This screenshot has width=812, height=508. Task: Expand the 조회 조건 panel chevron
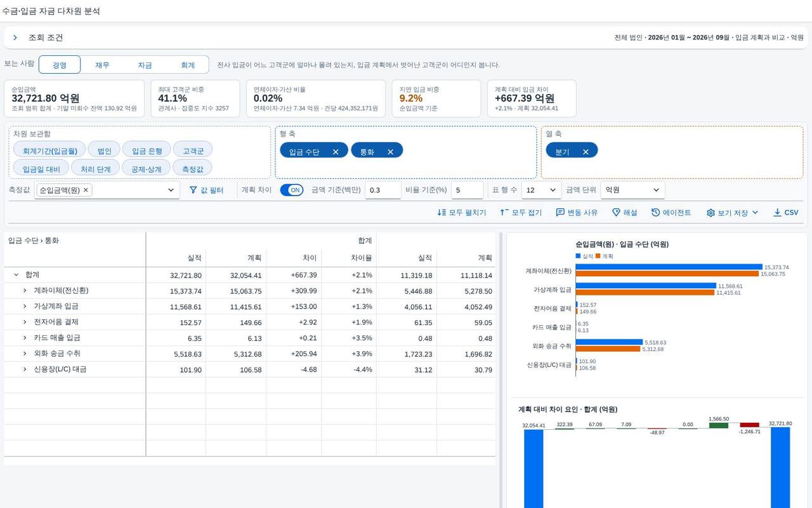tap(15, 38)
